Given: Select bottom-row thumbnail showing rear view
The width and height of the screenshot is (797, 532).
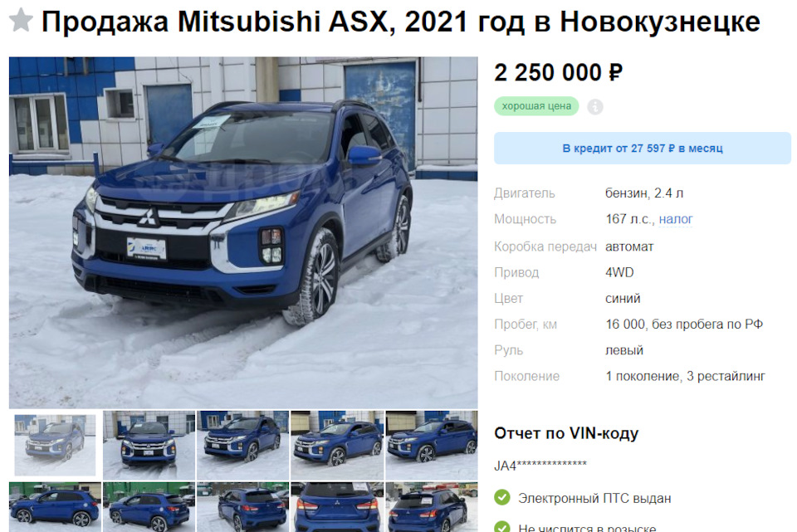Looking at the screenshot, I should click(337, 507).
